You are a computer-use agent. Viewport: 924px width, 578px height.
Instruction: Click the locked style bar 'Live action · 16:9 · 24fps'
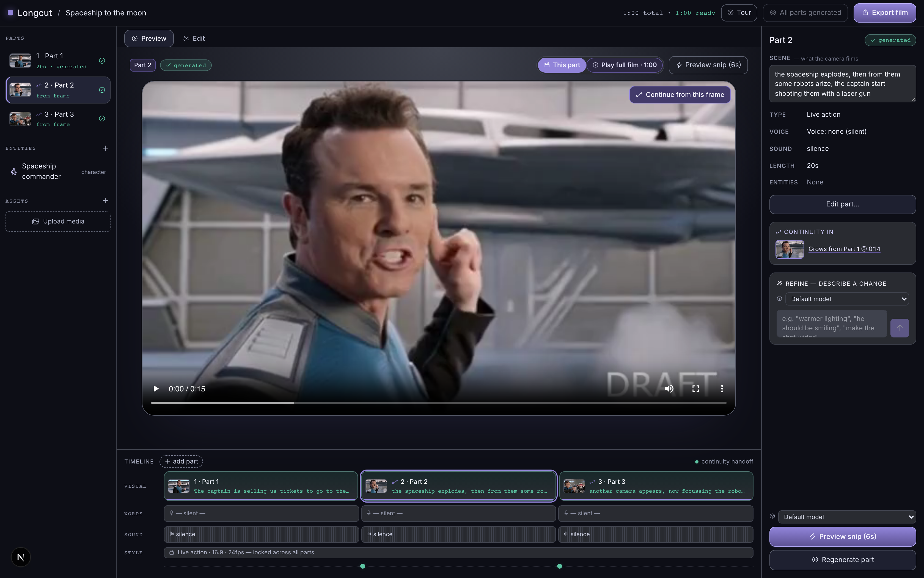point(458,552)
